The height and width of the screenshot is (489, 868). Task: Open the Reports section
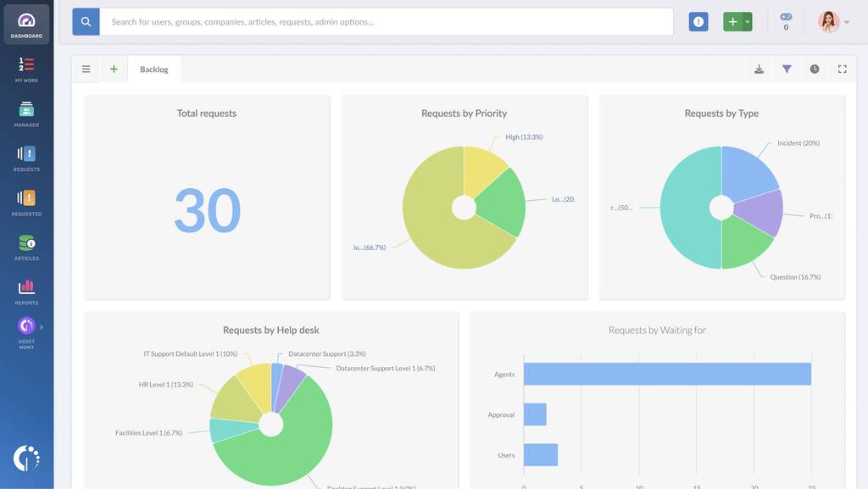point(26,291)
